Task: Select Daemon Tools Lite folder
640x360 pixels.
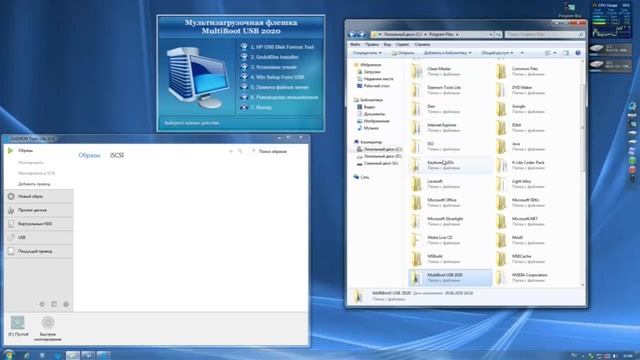Action: [x=450, y=90]
